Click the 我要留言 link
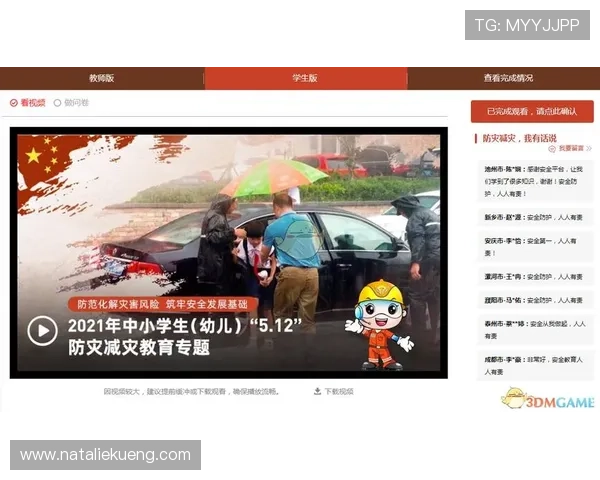 pos(571,148)
